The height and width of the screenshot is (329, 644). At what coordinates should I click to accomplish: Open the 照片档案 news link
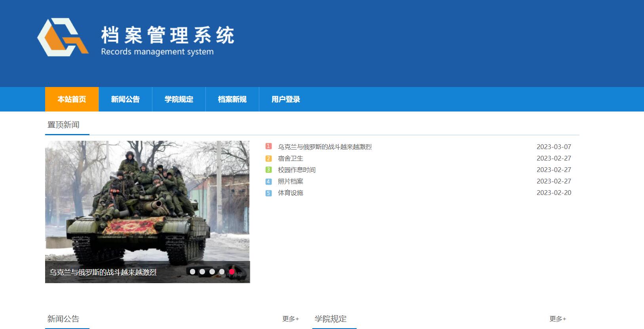291,181
